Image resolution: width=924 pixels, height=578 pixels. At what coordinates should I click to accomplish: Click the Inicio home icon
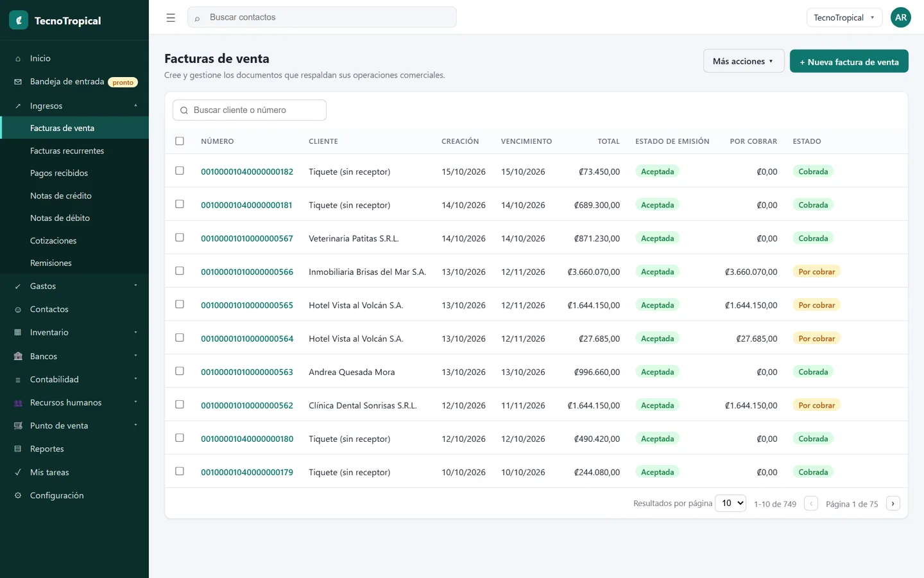point(18,58)
